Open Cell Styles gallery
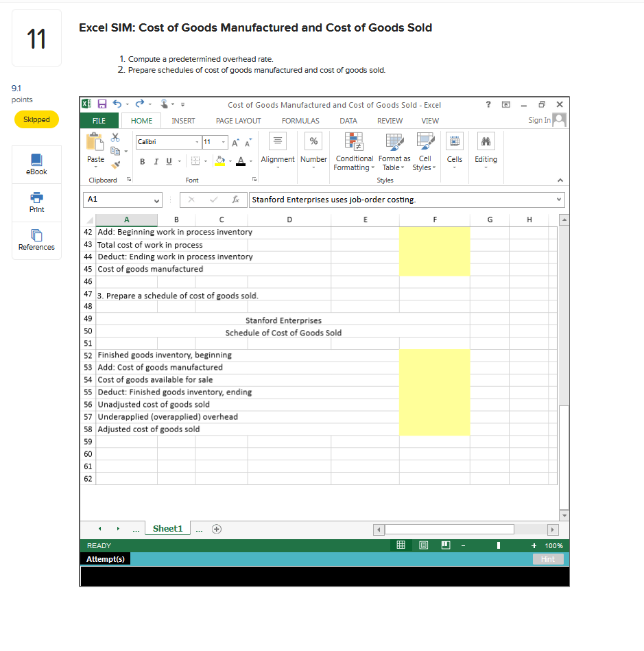 point(425,152)
